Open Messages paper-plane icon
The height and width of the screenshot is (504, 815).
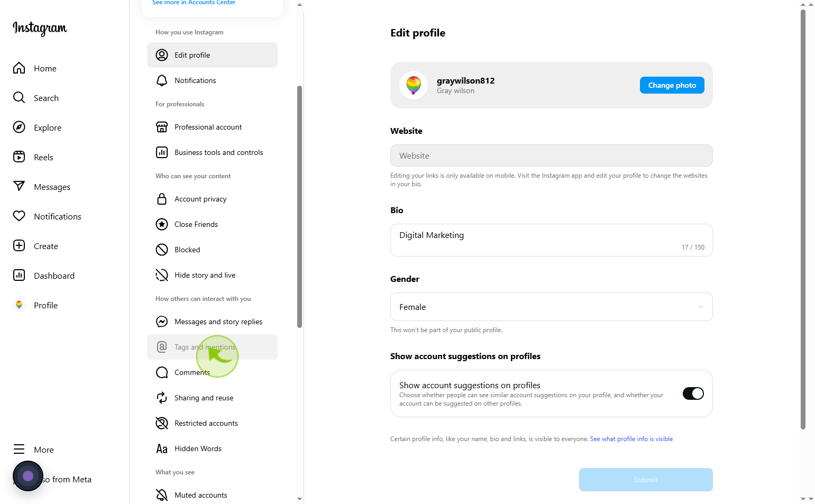point(19,186)
